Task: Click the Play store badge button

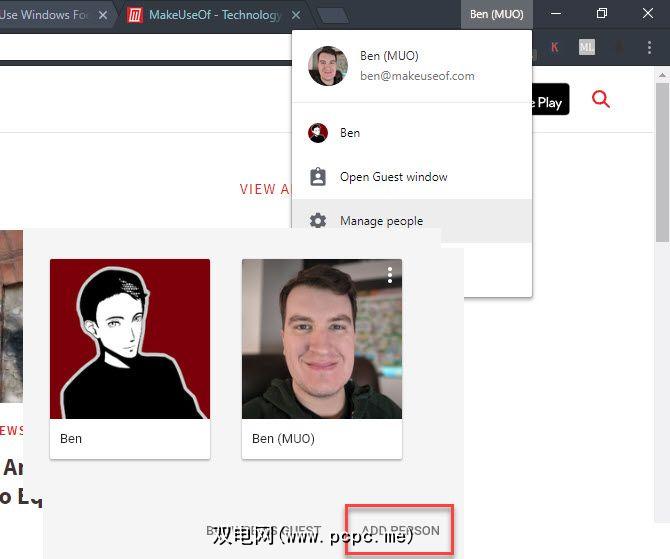Action: [550, 99]
